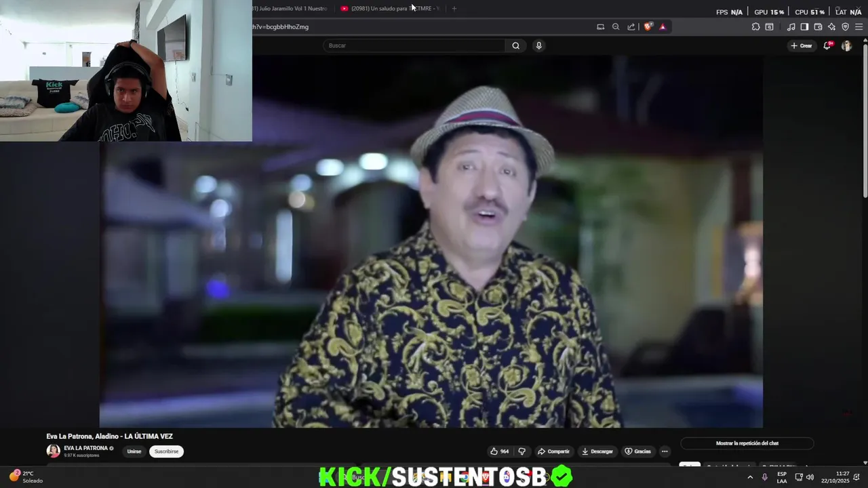Open the network icon in system tray
Image resolution: width=868 pixels, height=488 pixels.
click(x=797, y=477)
